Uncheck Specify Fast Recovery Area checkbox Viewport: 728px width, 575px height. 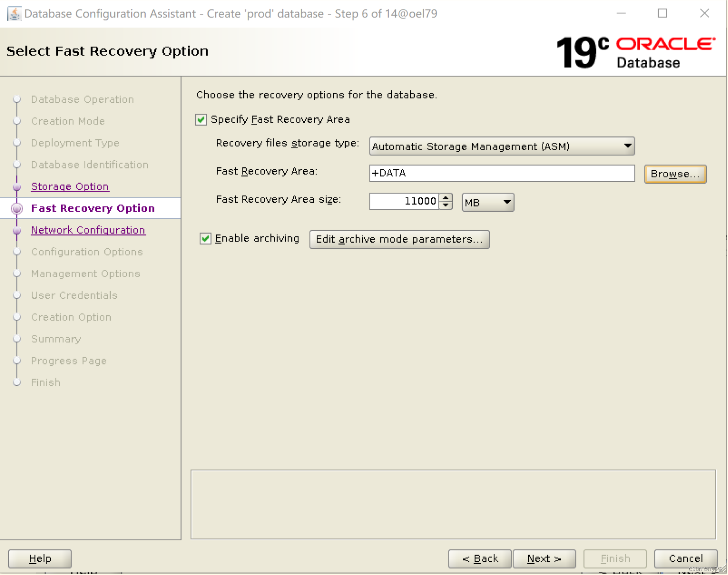(x=201, y=120)
